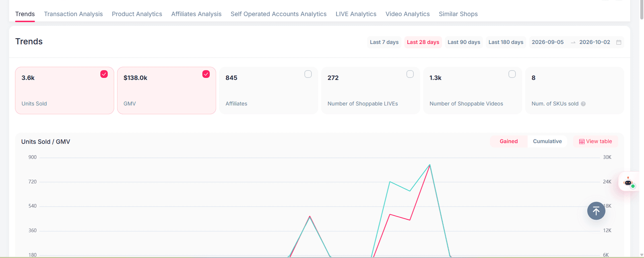Viewport: 644px width, 258px height.
Task: Click the table grid icon
Action: point(582,142)
